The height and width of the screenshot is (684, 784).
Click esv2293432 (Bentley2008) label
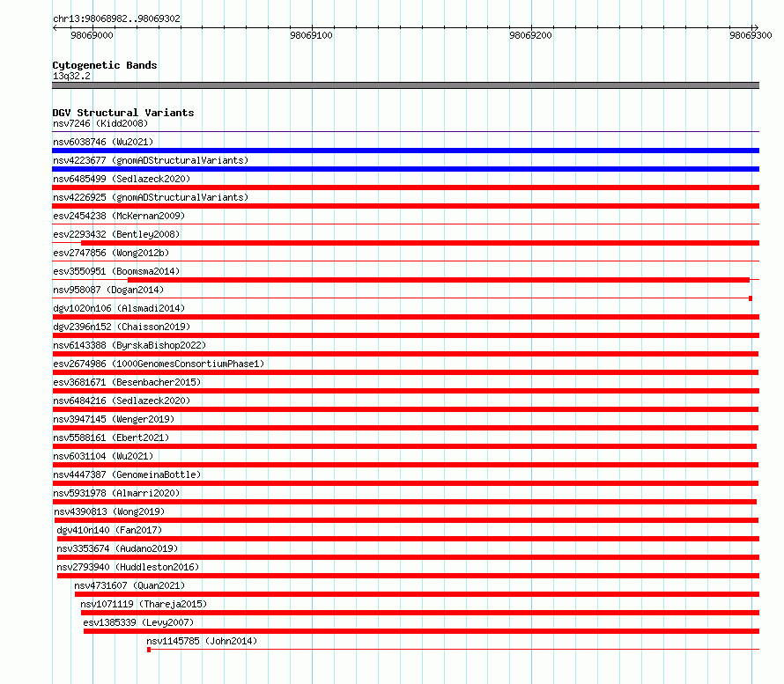click(x=116, y=234)
